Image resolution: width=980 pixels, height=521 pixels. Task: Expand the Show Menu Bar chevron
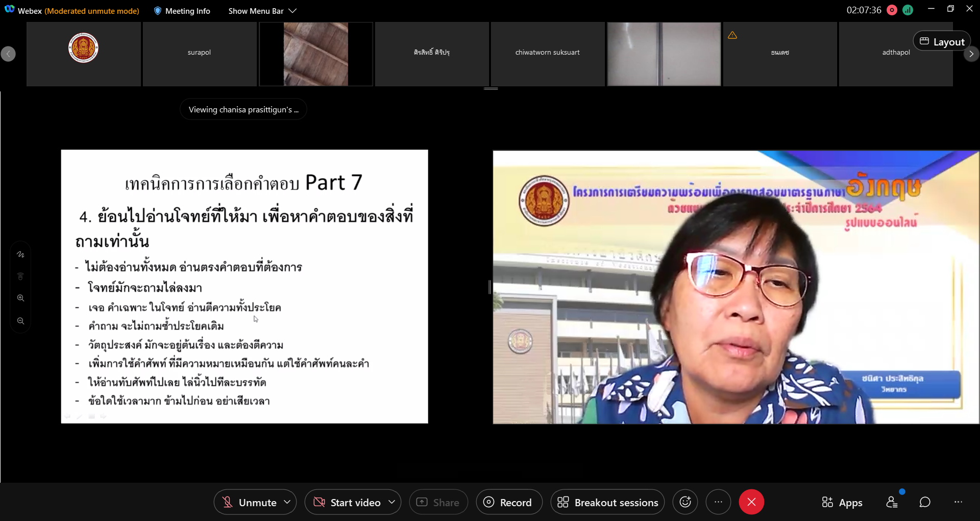(292, 11)
